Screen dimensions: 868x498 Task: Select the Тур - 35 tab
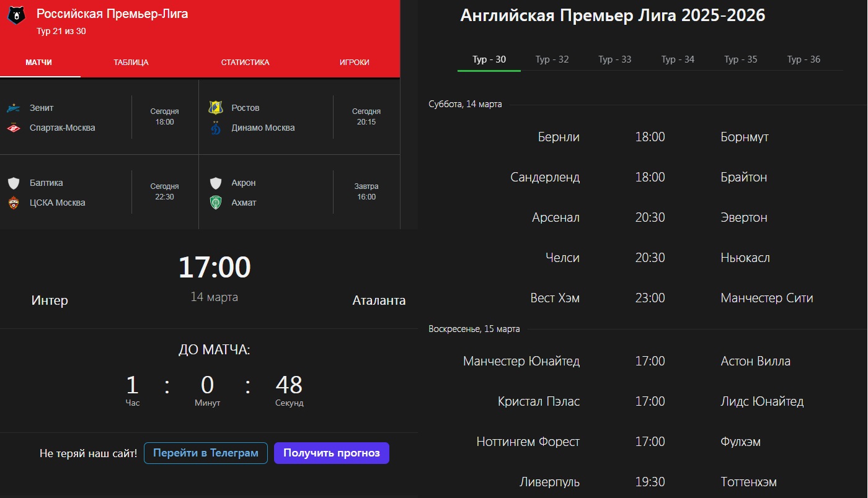(x=740, y=59)
